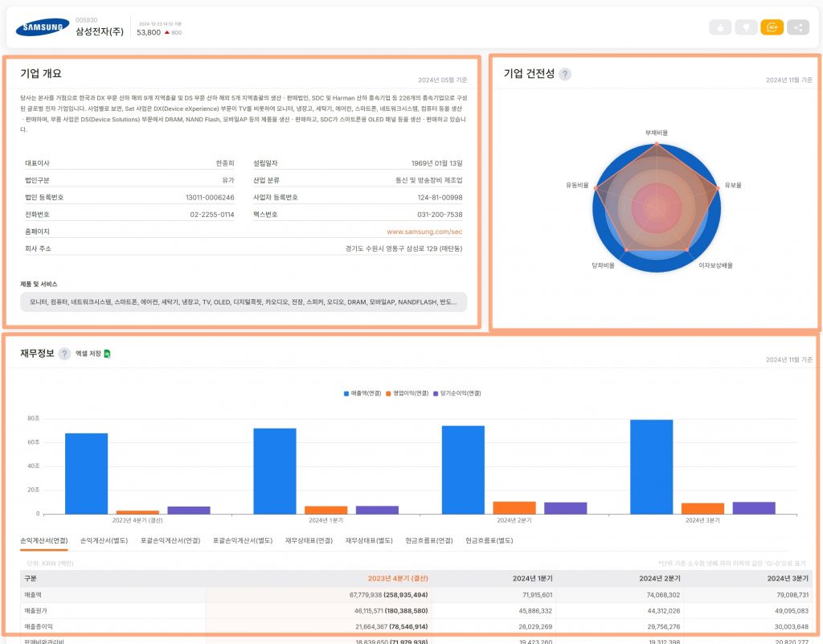Toggle 당기순이익(연결) legend series

[457, 393]
